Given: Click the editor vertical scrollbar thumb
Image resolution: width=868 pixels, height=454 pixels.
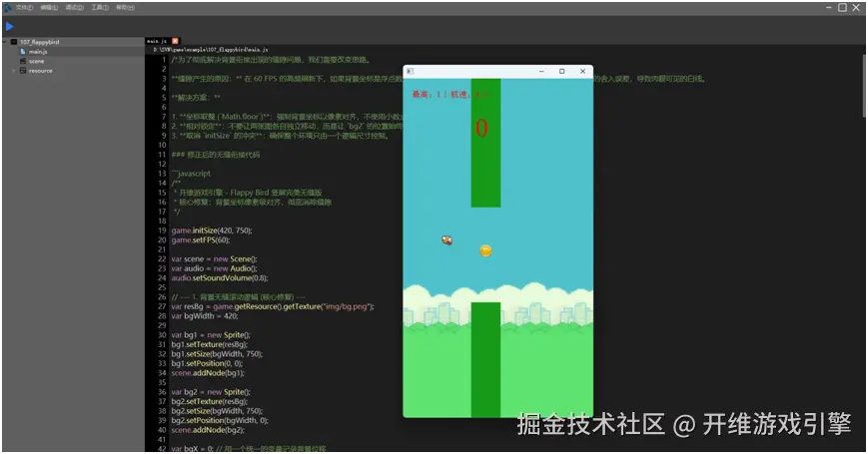Looking at the screenshot, I should point(865,87).
